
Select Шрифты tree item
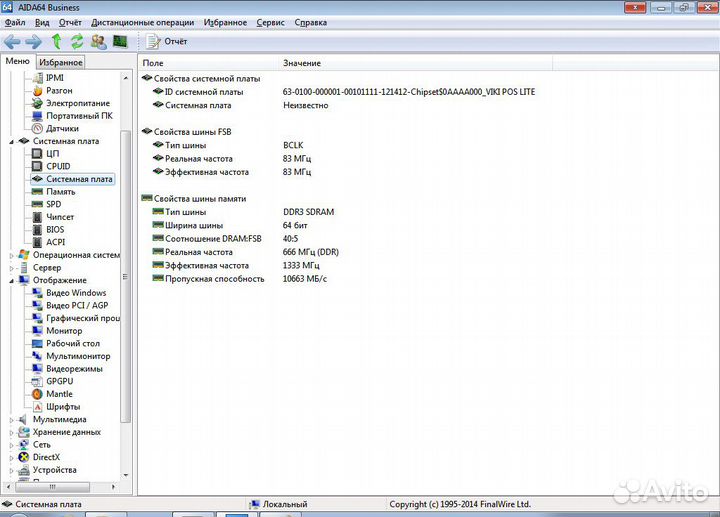tap(63, 407)
